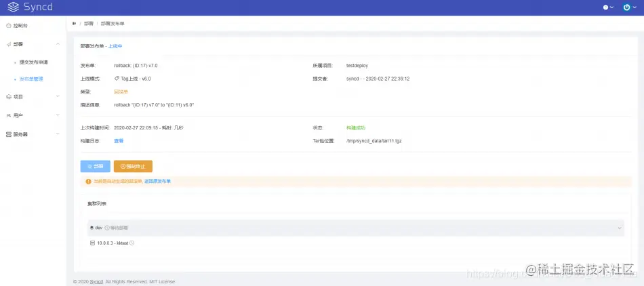Expand the 服务器 sidebar menu
644x286 pixels.
[x=58, y=134]
